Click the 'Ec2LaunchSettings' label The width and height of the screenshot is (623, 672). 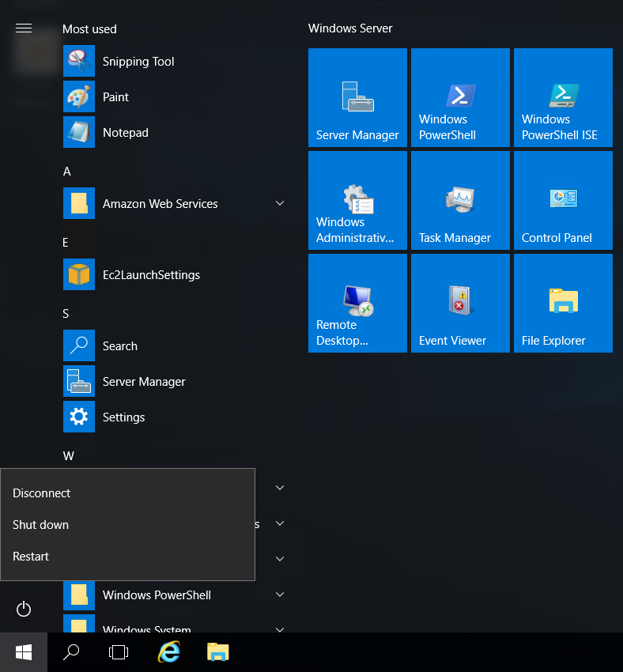(x=151, y=274)
